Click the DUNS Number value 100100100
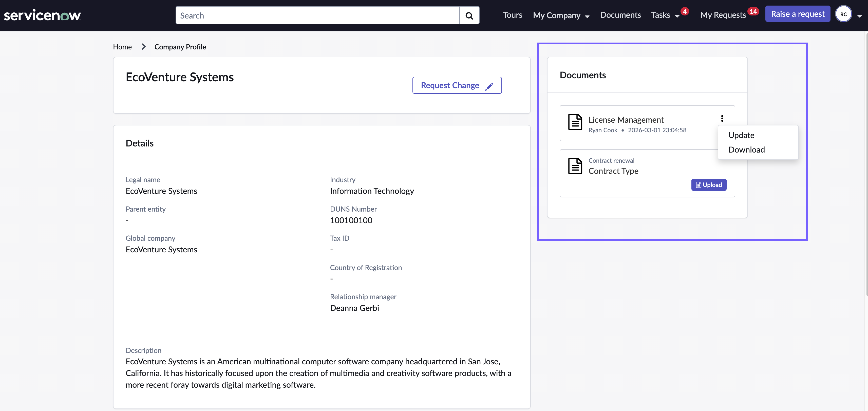 coord(351,220)
